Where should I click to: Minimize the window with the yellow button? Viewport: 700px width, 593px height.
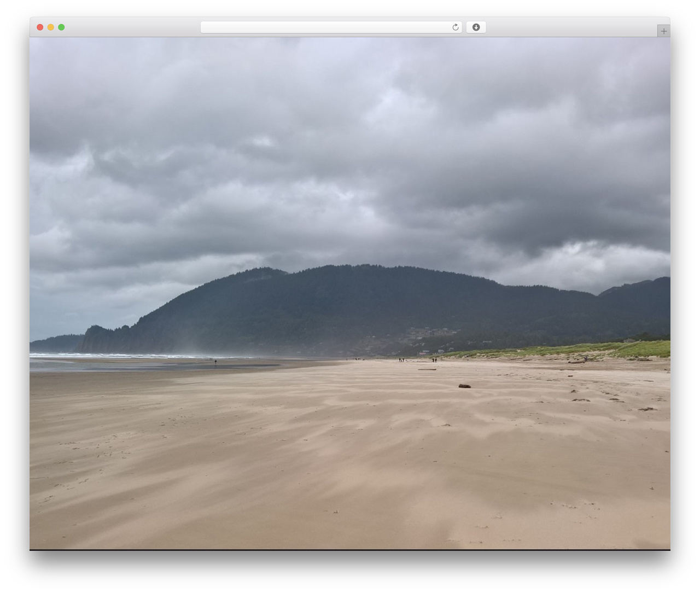pyautogui.click(x=51, y=27)
